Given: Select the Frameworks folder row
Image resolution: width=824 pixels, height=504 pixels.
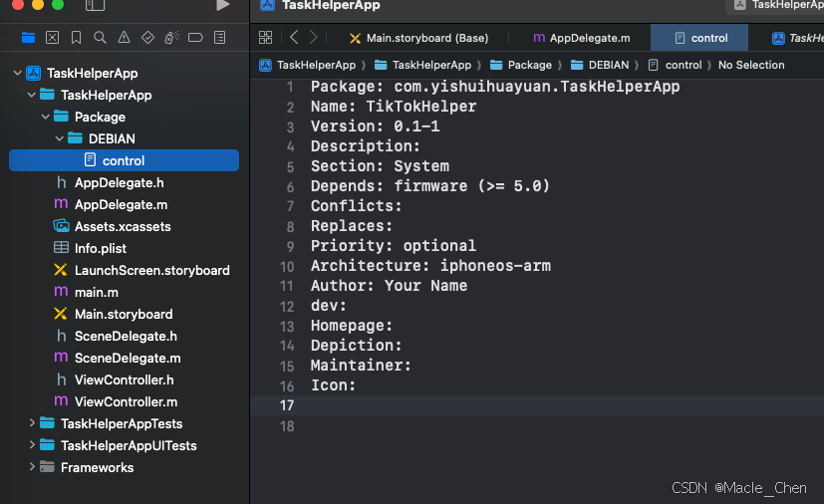Looking at the screenshot, I should [x=124, y=467].
